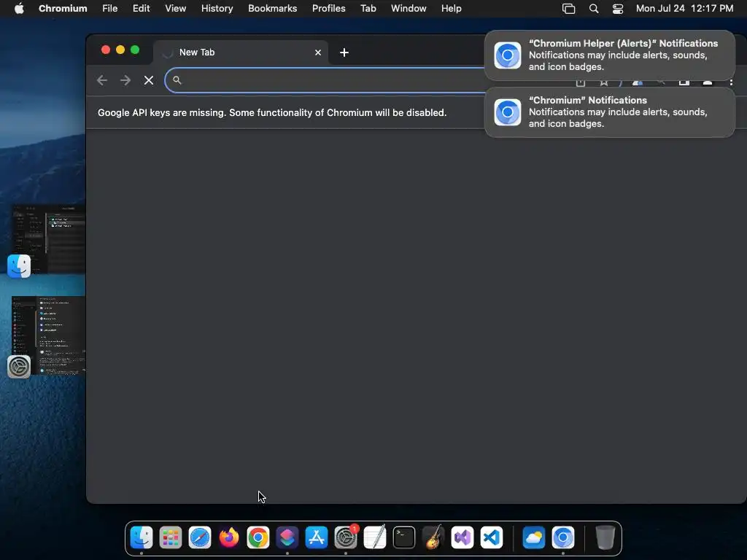Select the New Tab tab
Image resolution: width=747 pixels, height=560 pixels.
(241, 52)
